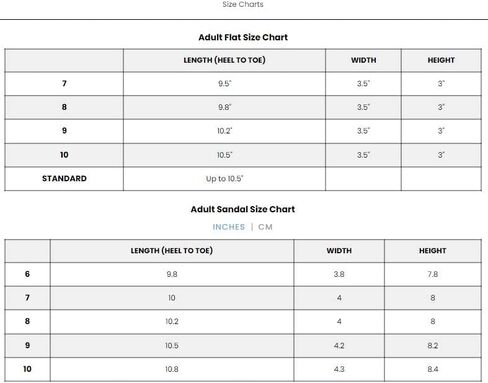The image size is (488, 383).
Task: Click WIDTH header in flat chart
Action: (x=363, y=60)
